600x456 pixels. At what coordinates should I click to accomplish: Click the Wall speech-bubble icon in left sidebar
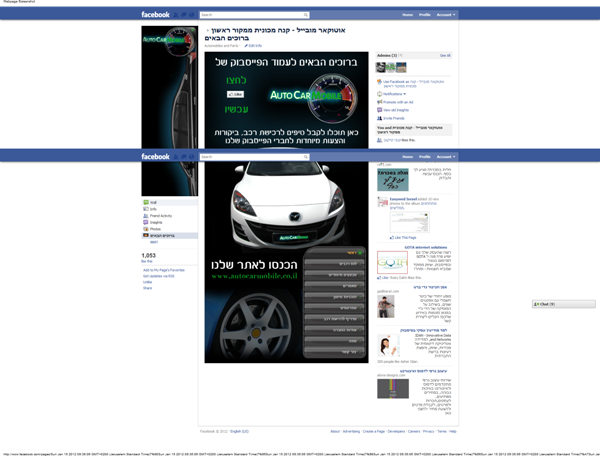click(x=146, y=202)
